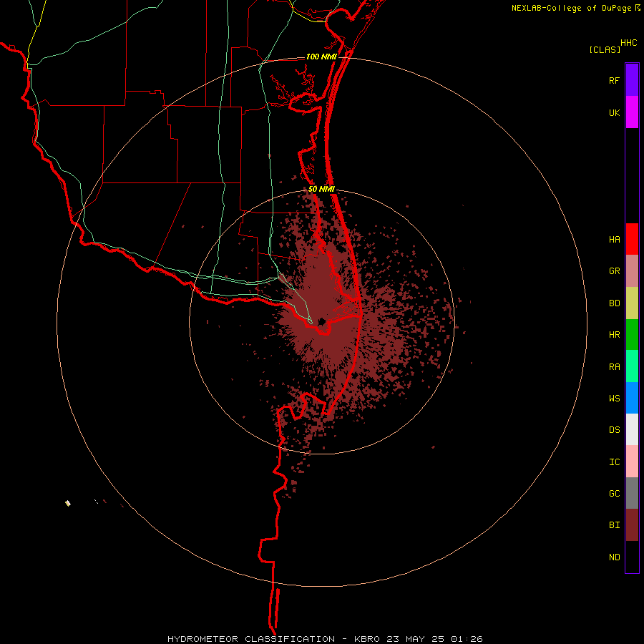Click the GR legend label

[614, 271]
